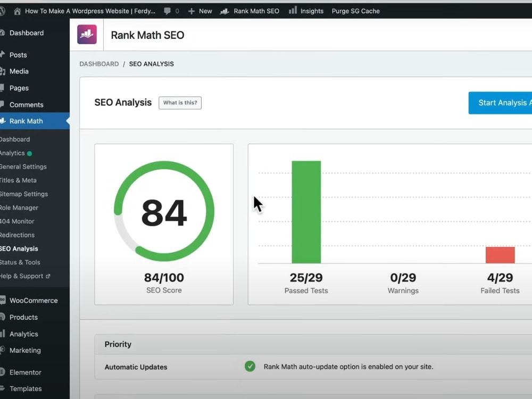Click the plus icon next to New

[192, 11]
